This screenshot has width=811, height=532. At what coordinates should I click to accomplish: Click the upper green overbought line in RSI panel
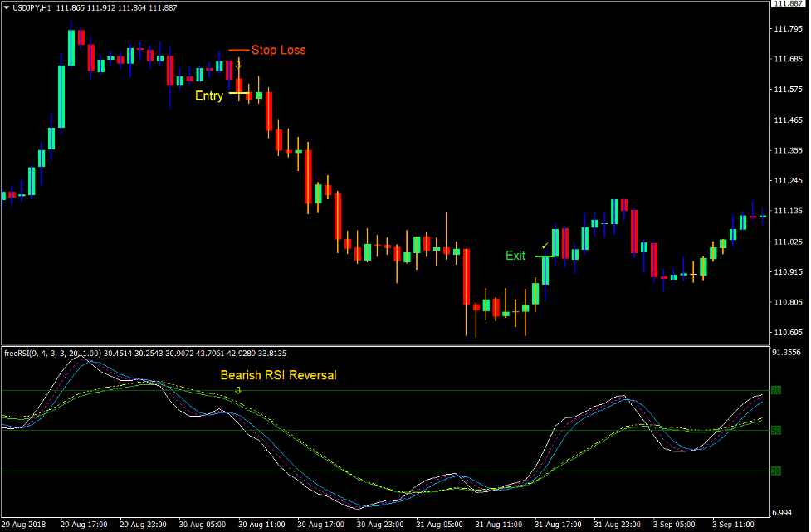415,388
